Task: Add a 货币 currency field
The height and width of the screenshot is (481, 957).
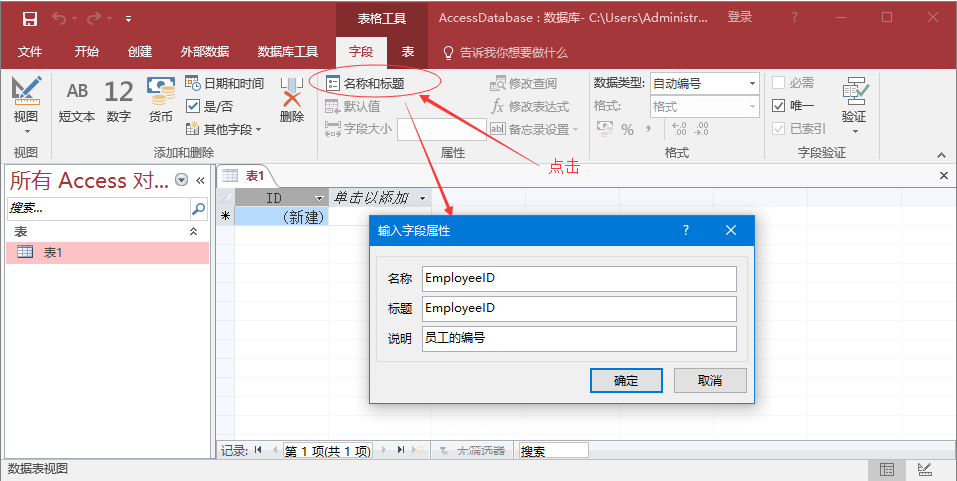Action: coord(160,100)
